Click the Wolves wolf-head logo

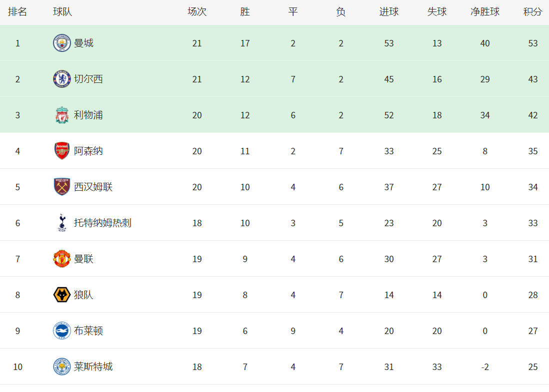point(62,295)
